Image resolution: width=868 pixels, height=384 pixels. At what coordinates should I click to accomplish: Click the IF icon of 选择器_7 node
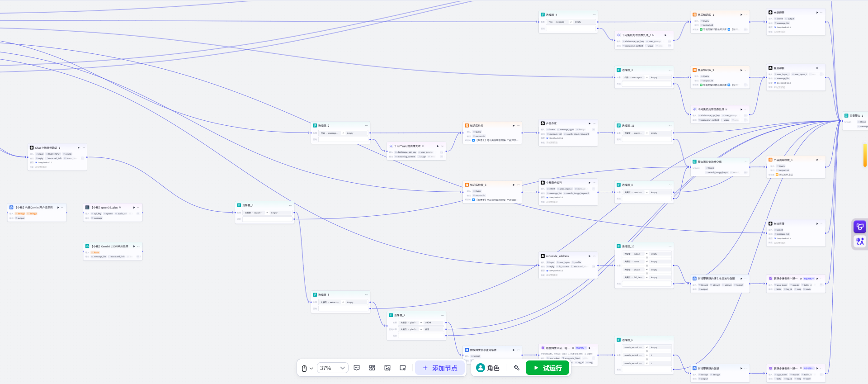point(391,315)
